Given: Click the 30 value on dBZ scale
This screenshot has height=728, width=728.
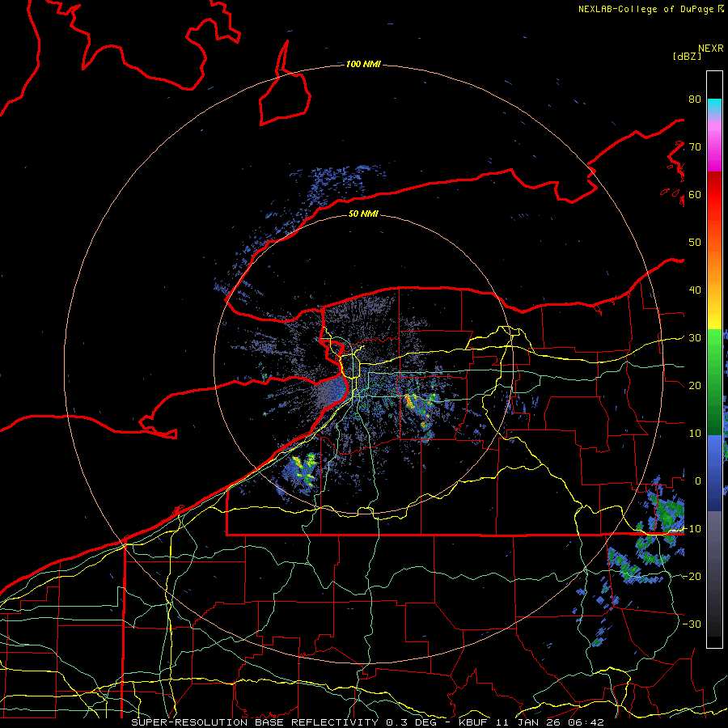Looking at the screenshot, I should pos(695,337).
